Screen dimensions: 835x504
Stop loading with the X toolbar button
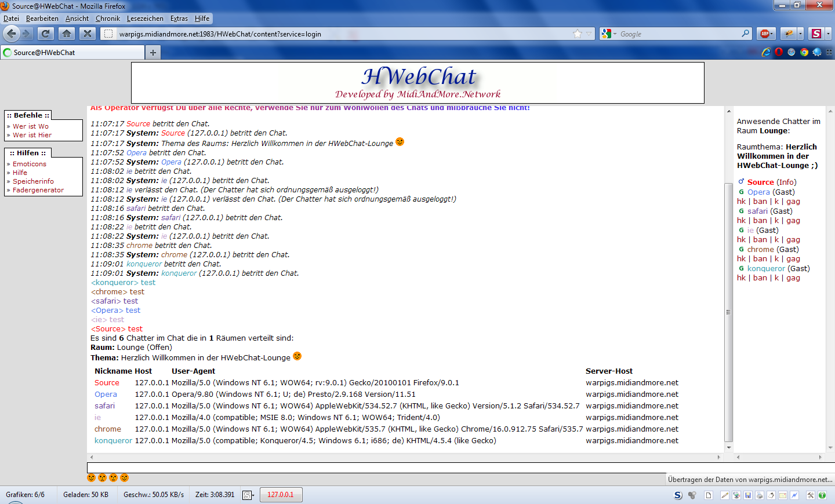(x=87, y=34)
